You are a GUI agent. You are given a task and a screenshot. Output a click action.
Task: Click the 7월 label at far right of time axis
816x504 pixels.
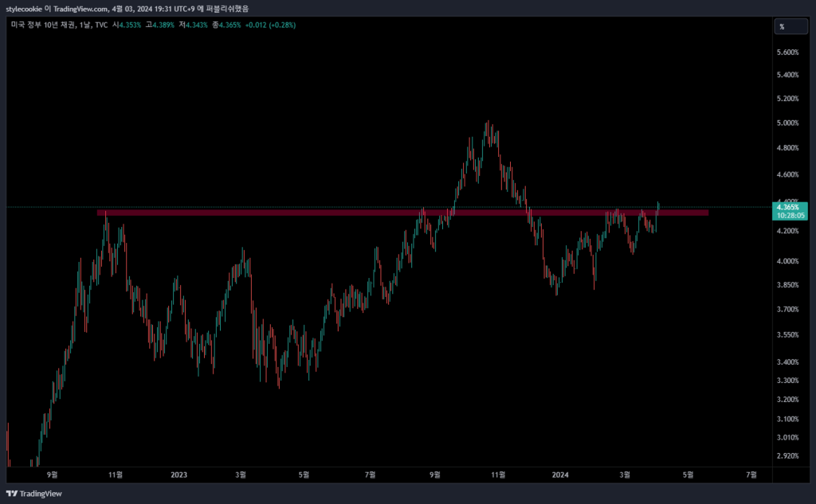pyautogui.click(x=751, y=475)
